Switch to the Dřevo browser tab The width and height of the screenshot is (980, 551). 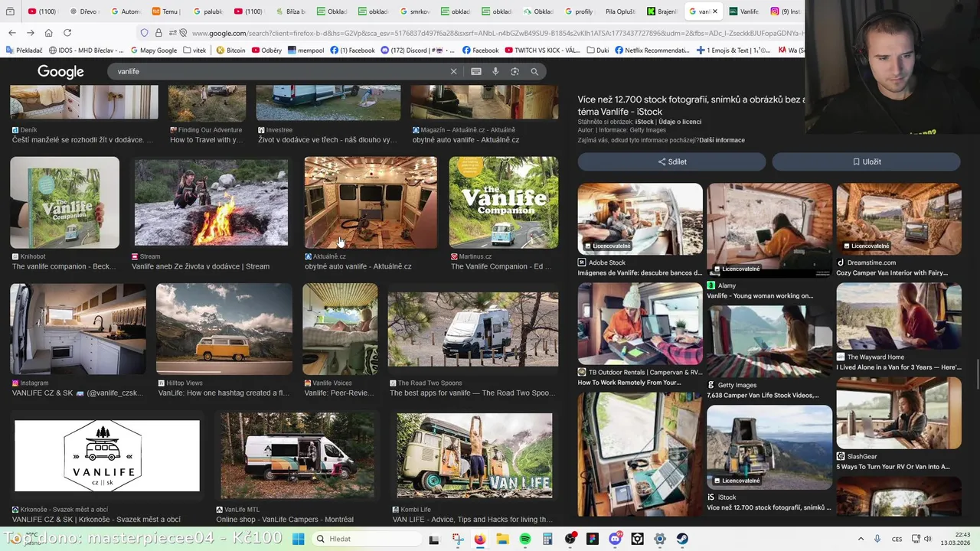coord(83,11)
